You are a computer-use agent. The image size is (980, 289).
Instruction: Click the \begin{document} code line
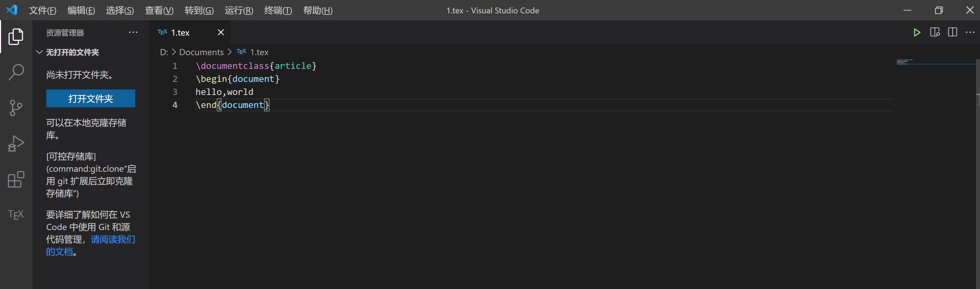[237, 79]
